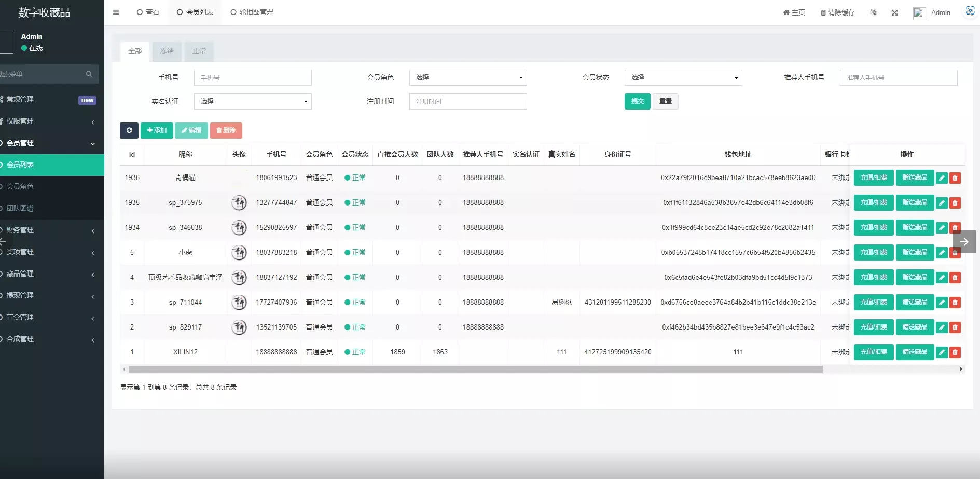980x479 pixels.
Task: Click the avatar thumbnail of sp_375975
Action: 239,202
